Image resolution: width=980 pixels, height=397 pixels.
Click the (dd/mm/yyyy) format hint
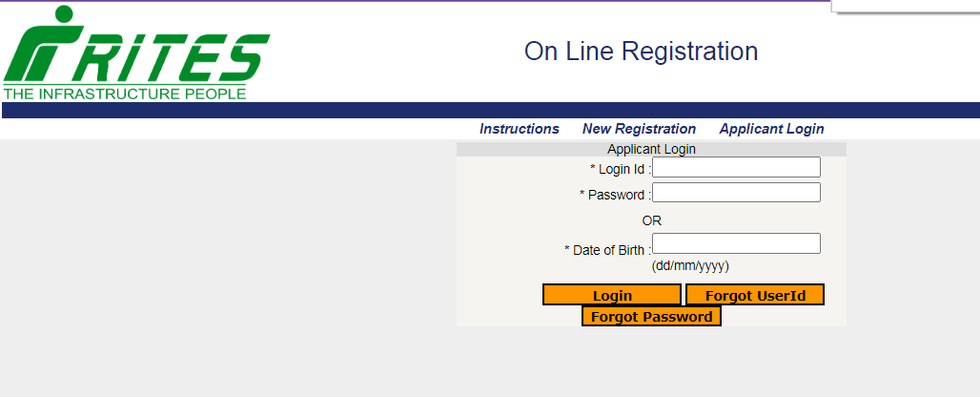point(690,266)
